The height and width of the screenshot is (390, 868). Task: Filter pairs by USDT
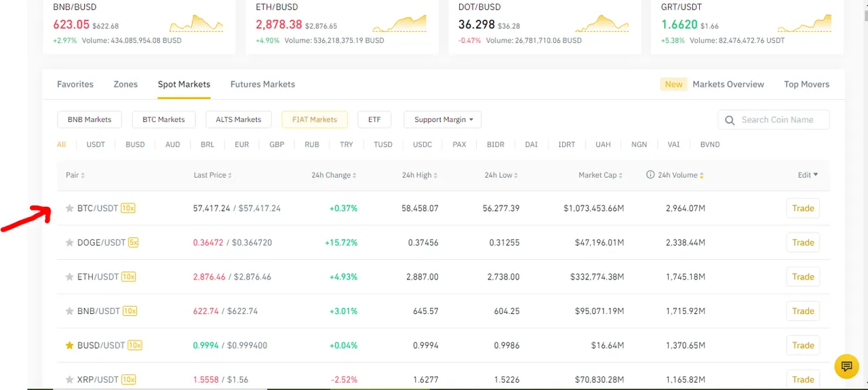96,144
